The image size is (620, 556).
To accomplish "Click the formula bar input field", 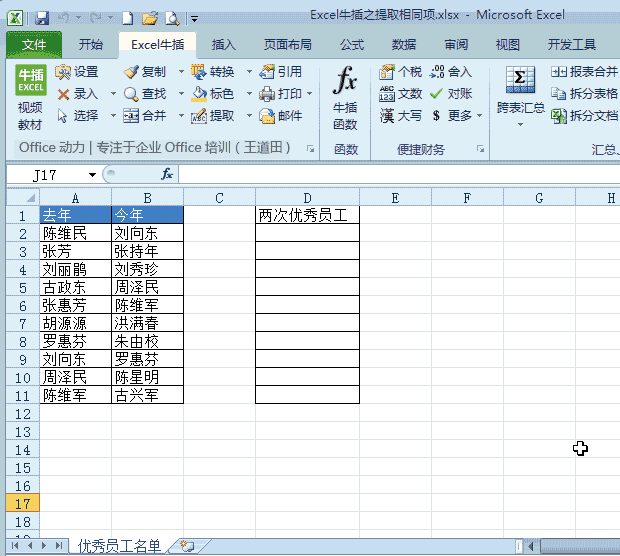I will 399,174.
